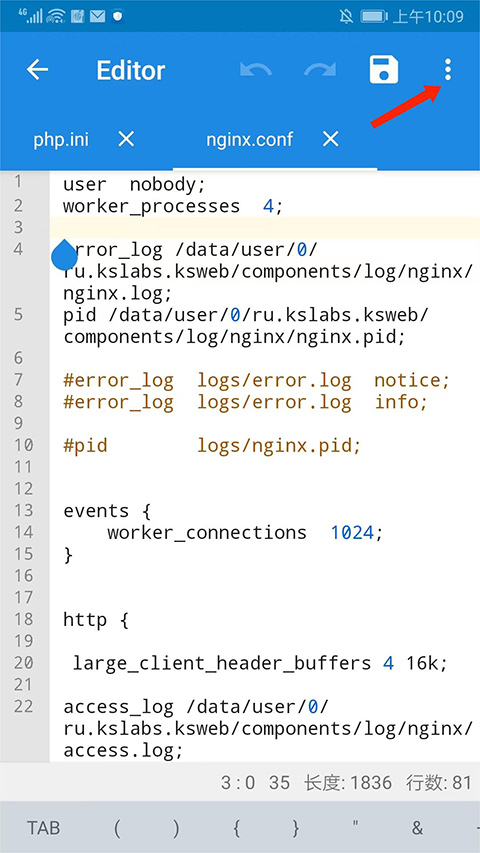Open the three-dot overflow menu
Viewport: 480px width, 853px height.
(447, 70)
